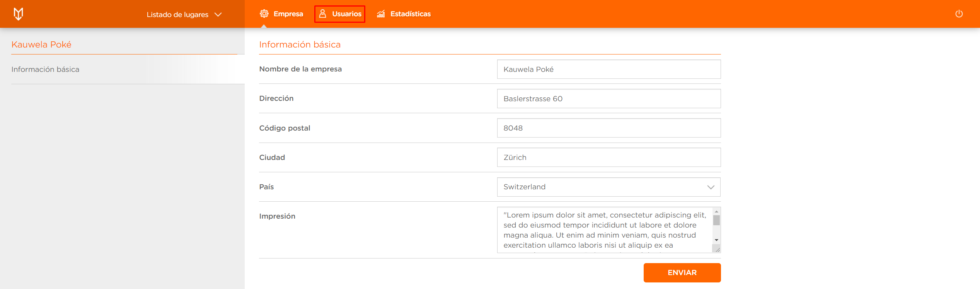The image size is (980, 289).
Task: Click the Código postal field with 8048
Action: coord(608,128)
